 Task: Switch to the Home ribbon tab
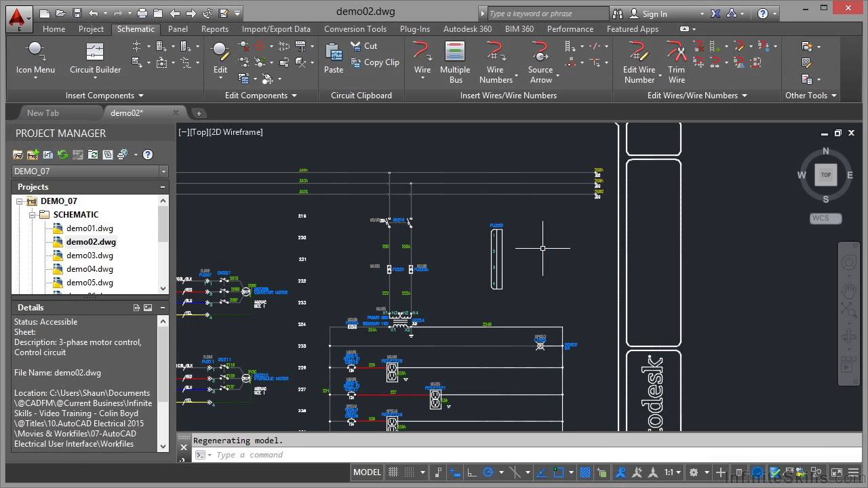pyautogui.click(x=54, y=29)
